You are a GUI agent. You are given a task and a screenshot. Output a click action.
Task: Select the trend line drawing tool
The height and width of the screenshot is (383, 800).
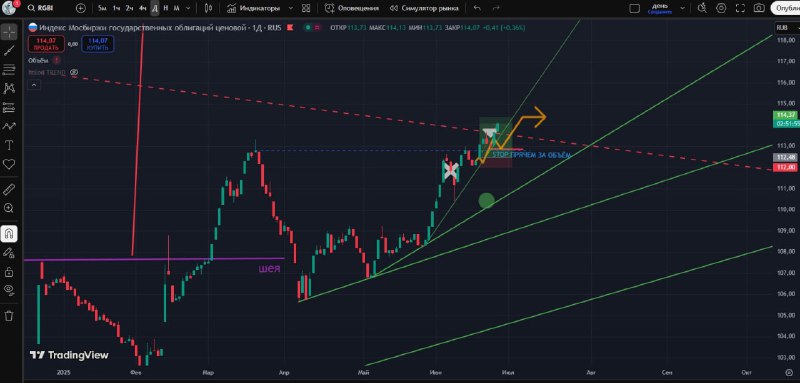click(x=9, y=50)
